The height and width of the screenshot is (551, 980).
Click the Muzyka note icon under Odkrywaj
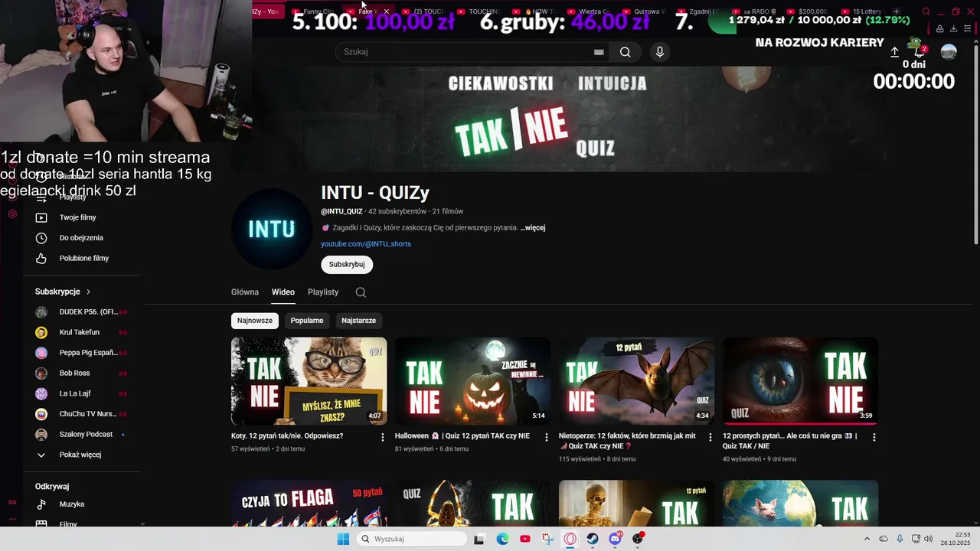(41, 504)
